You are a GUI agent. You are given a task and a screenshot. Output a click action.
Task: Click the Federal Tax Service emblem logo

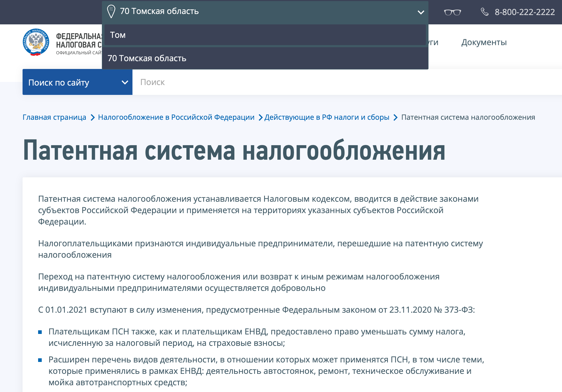[36, 42]
